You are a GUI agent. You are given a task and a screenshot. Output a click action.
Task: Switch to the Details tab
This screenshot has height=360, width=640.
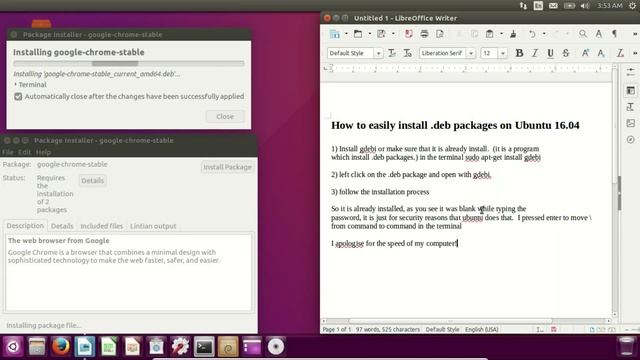point(62,226)
